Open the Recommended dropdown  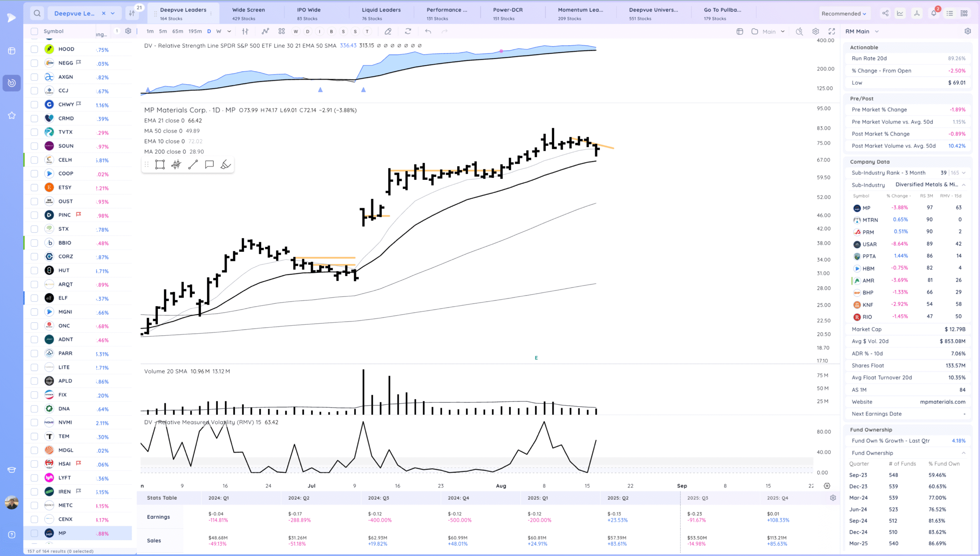point(843,13)
